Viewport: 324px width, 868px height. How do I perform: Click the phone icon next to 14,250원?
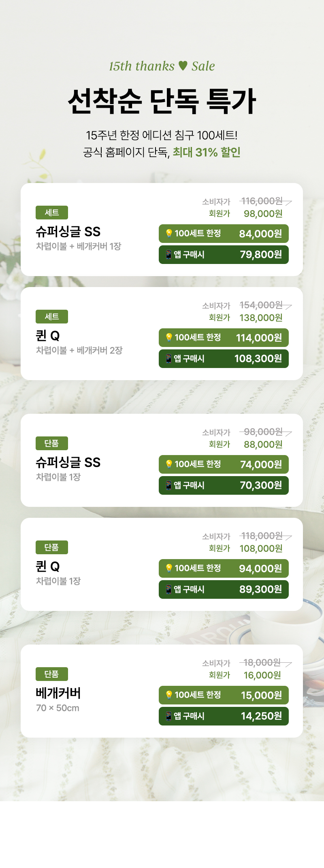coord(168,716)
